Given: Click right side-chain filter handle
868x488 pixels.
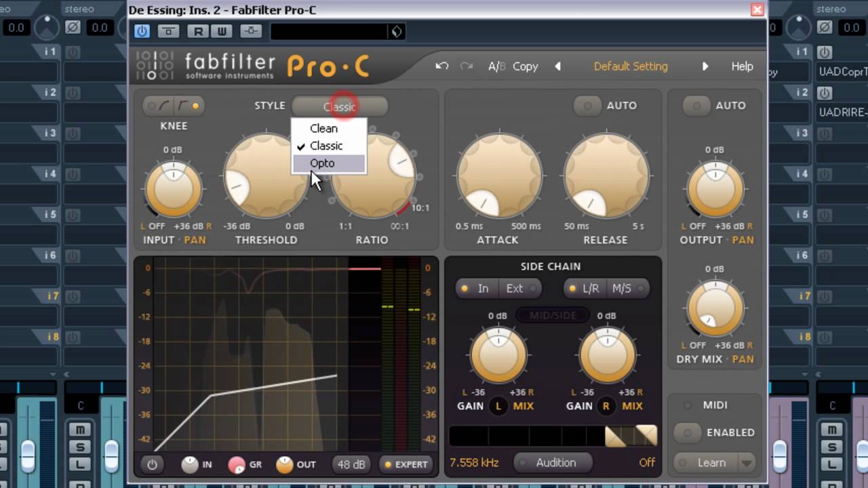Looking at the screenshot, I should point(646,436).
